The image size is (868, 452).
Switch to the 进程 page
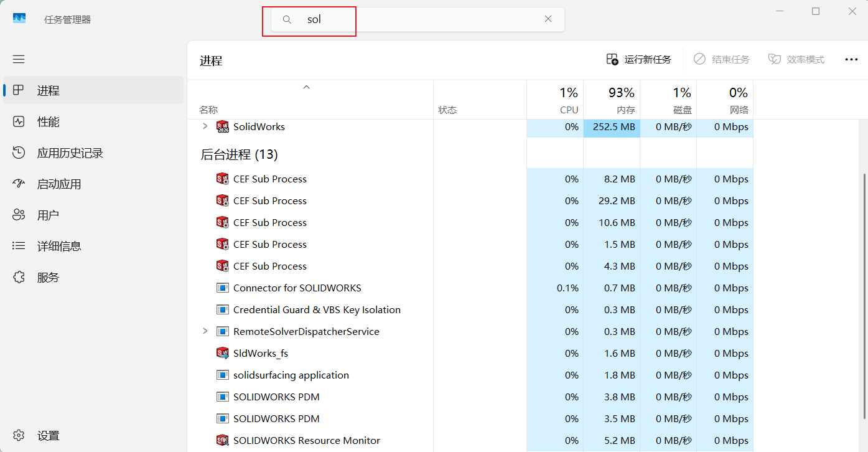[x=93, y=90]
